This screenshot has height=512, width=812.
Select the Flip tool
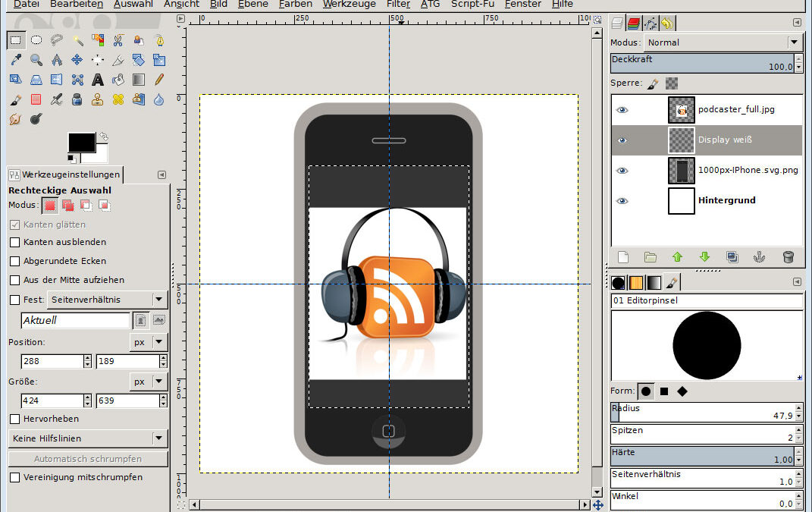tap(57, 80)
